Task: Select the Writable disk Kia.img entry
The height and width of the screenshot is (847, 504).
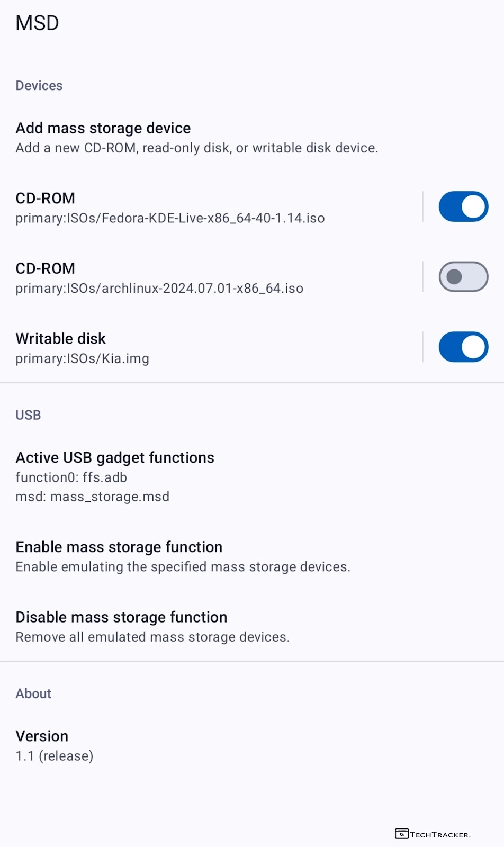Action: [x=82, y=348]
